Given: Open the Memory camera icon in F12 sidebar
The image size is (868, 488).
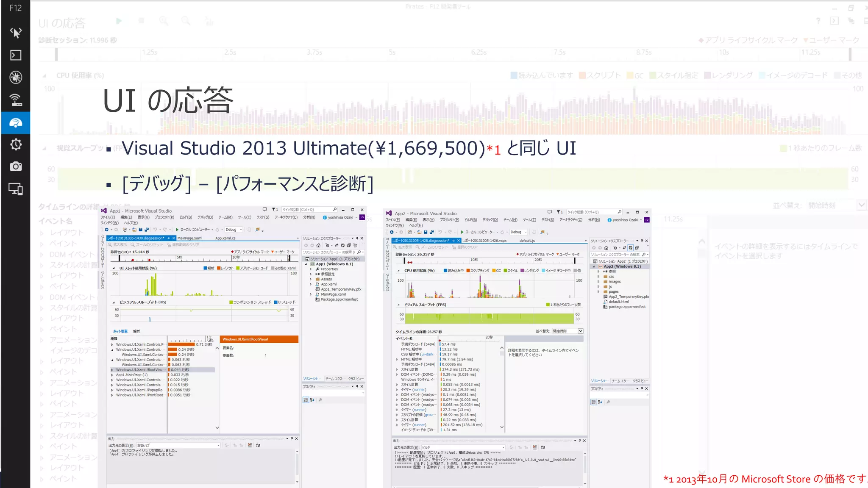Looking at the screenshot, I should 16,166.
